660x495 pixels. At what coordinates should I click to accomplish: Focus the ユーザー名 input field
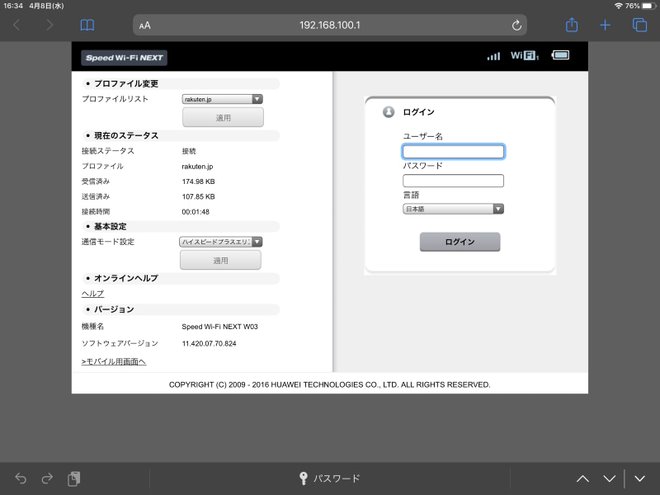click(x=453, y=152)
